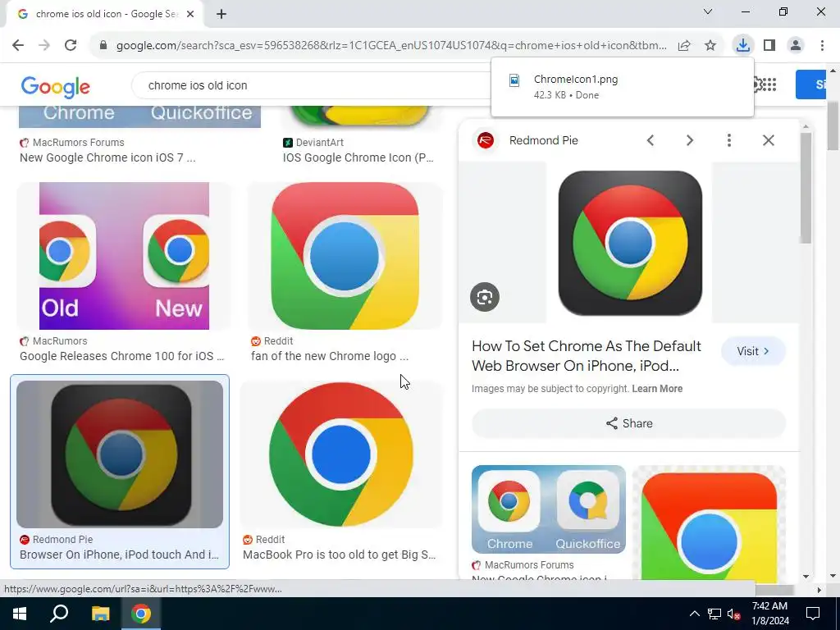The height and width of the screenshot is (630, 840).
Task: Open preview panel more options menu
Action: tap(729, 140)
